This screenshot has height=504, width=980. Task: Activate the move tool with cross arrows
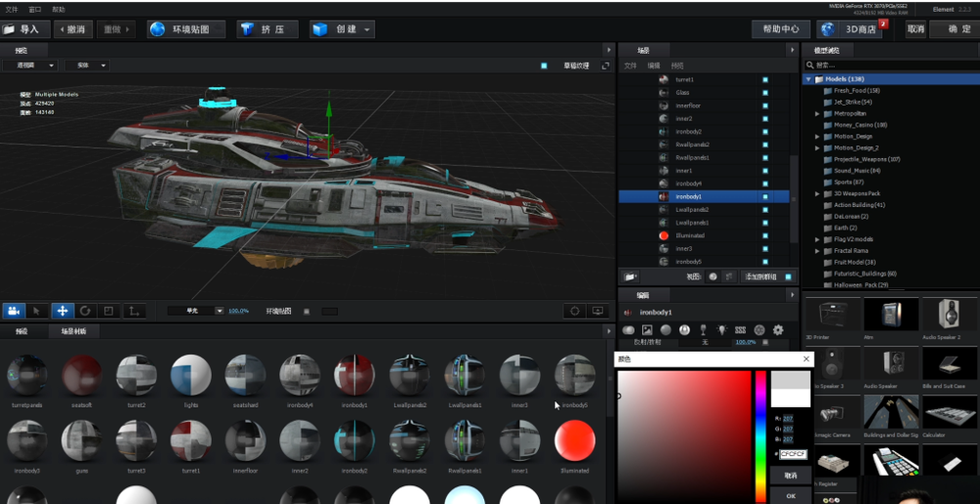62,311
